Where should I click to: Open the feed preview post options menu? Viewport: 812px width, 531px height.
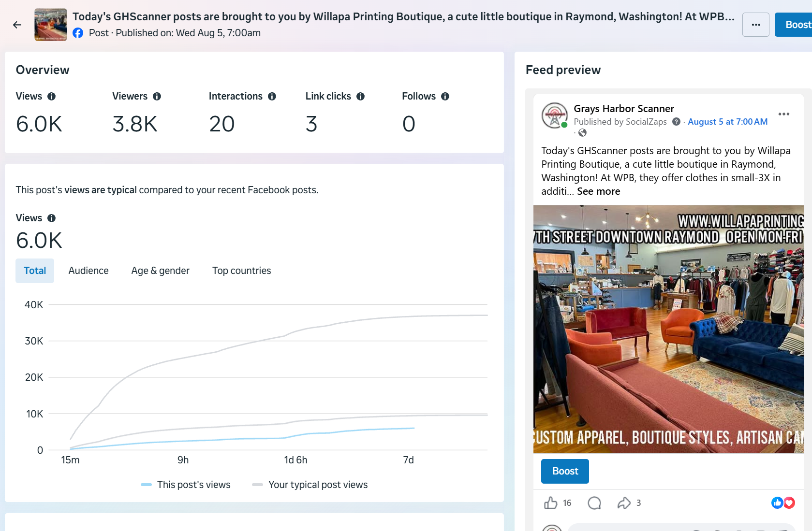(784, 114)
